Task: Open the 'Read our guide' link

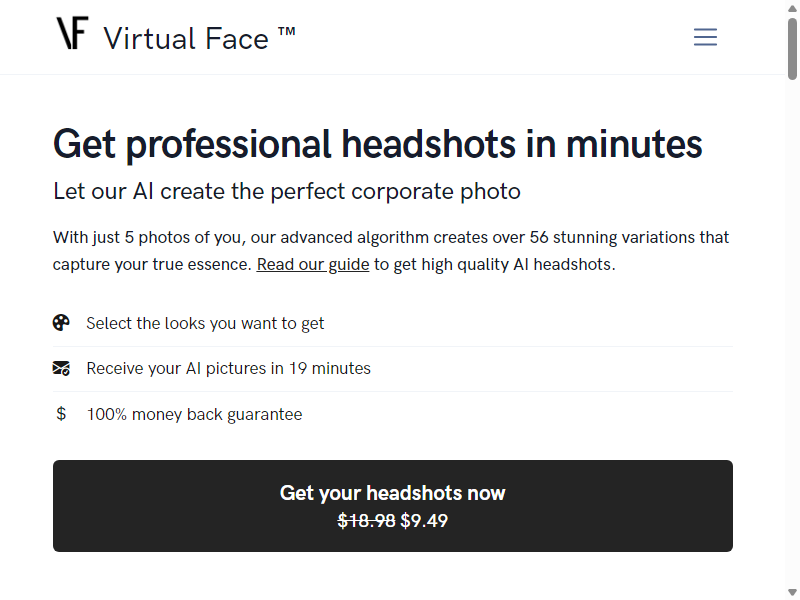Action: coord(313,264)
